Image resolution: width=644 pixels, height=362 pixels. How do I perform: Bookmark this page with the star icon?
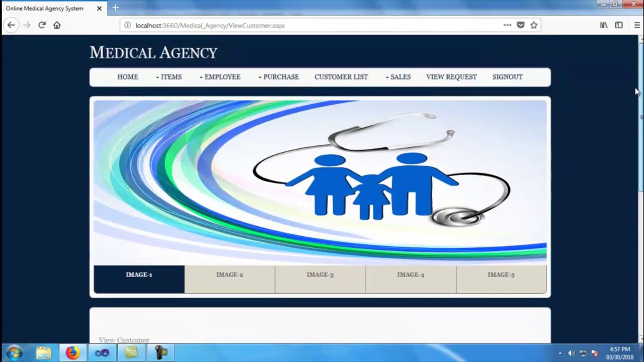coord(534,25)
